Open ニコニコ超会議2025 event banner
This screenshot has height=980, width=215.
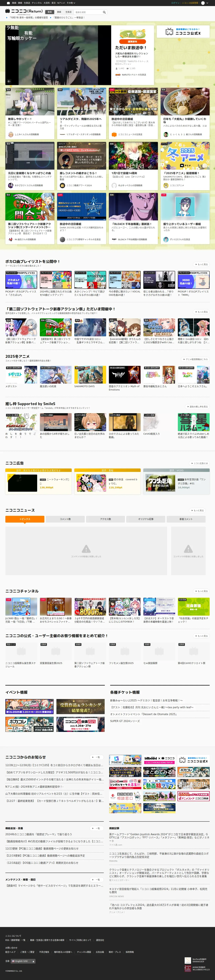click(x=81, y=724)
